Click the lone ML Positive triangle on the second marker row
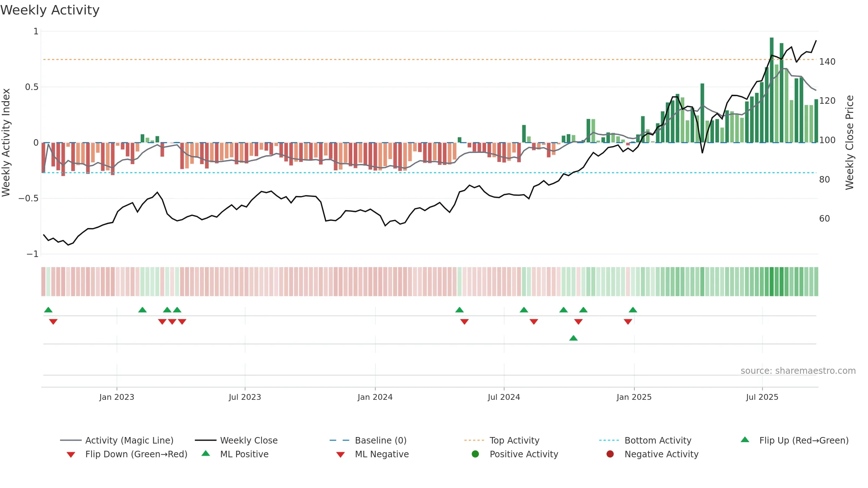 [573, 338]
